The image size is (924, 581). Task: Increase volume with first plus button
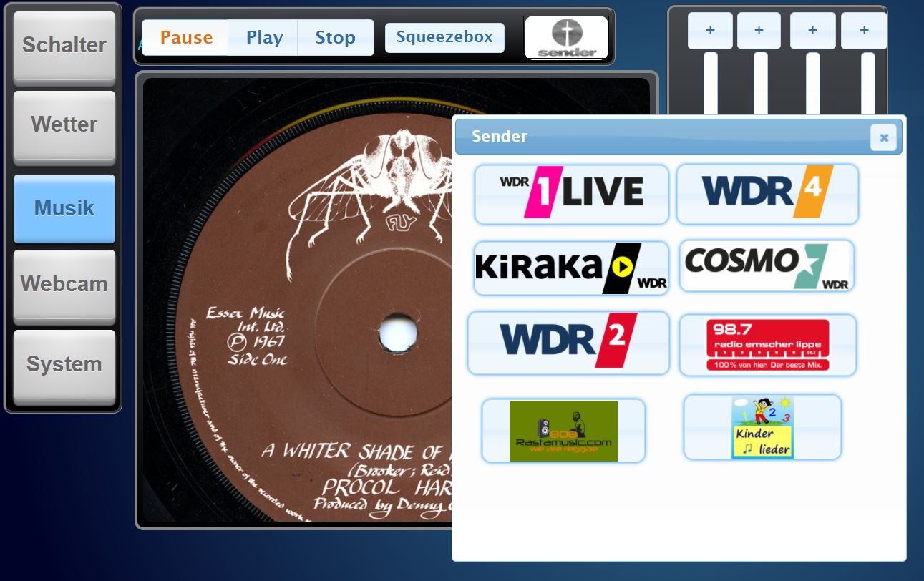[710, 31]
